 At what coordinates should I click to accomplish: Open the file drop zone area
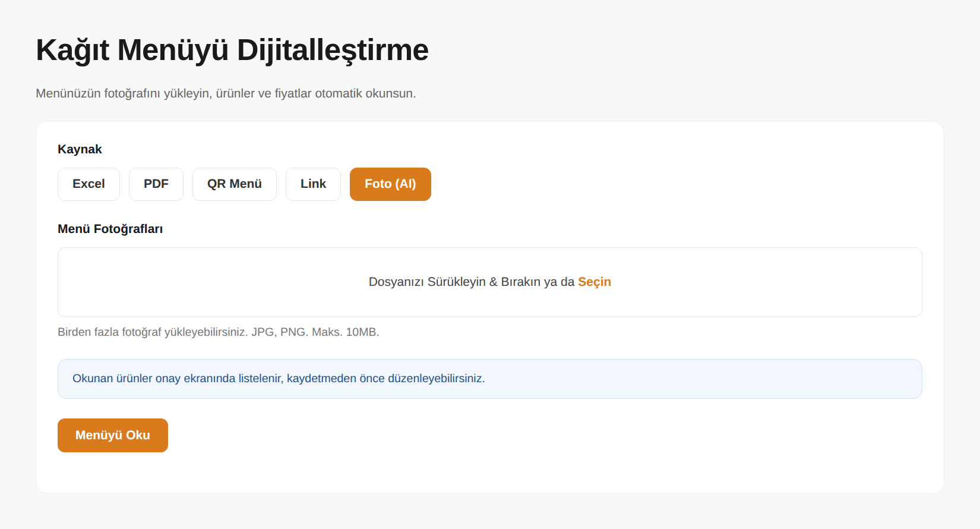coord(490,282)
